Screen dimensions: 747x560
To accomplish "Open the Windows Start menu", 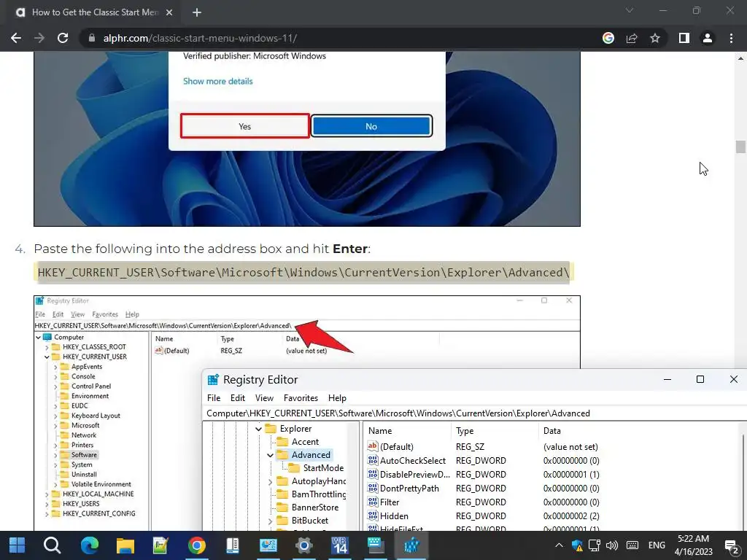I will click(18, 545).
